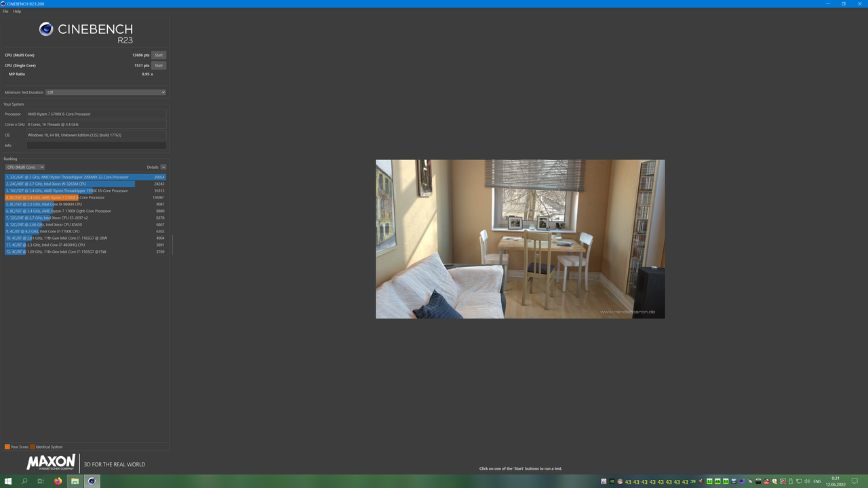The image size is (868, 488).
Task: Open the volume tray icon
Action: [x=807, y=481]
